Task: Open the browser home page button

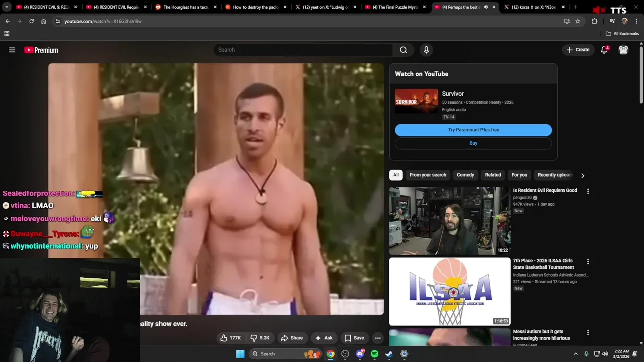Action: point(43,21)
